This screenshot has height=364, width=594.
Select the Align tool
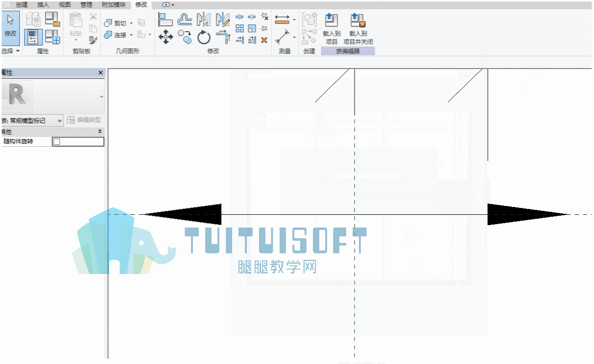166,20
